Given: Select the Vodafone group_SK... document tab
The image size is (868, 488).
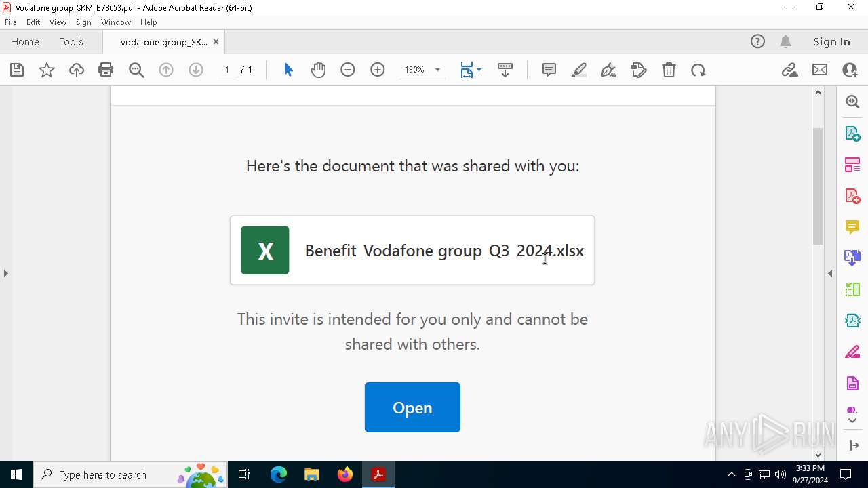Looking at the screenshot, I should click(x=163, y=42).
